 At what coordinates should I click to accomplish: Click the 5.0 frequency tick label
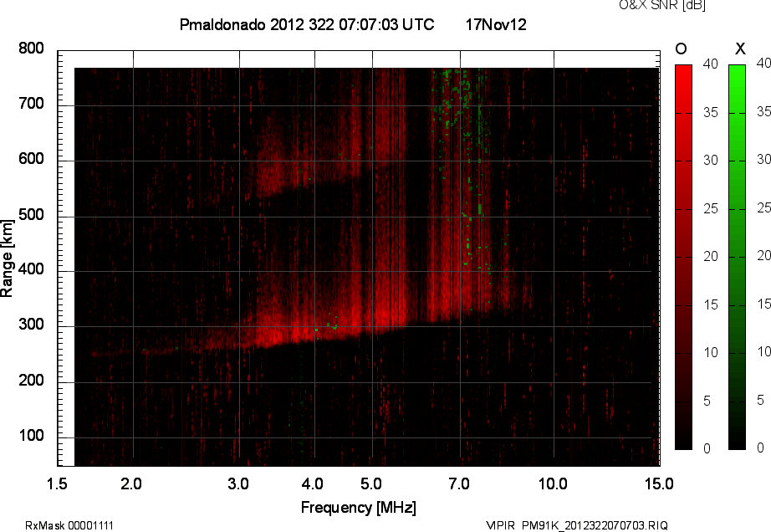(x=371, y=483)
